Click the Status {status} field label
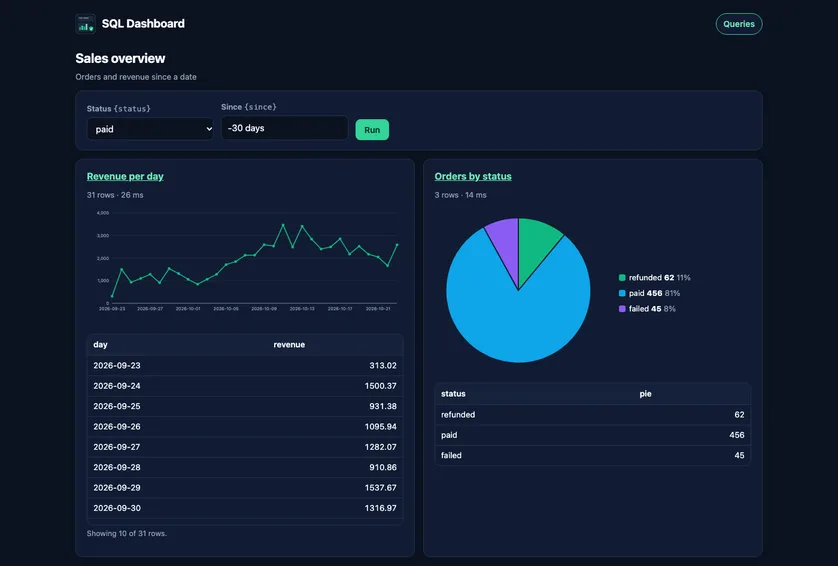The width and height of the screenshot is (838, 566). point(119,108)
